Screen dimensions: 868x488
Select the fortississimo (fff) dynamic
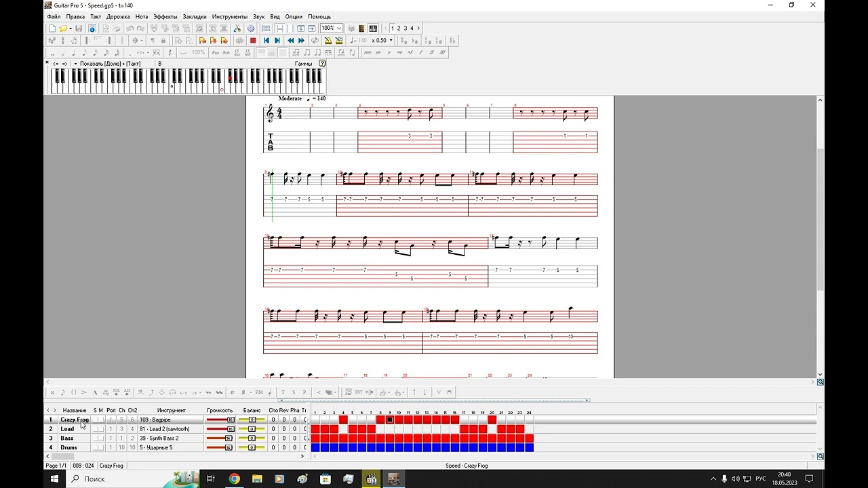coord(443,53)
